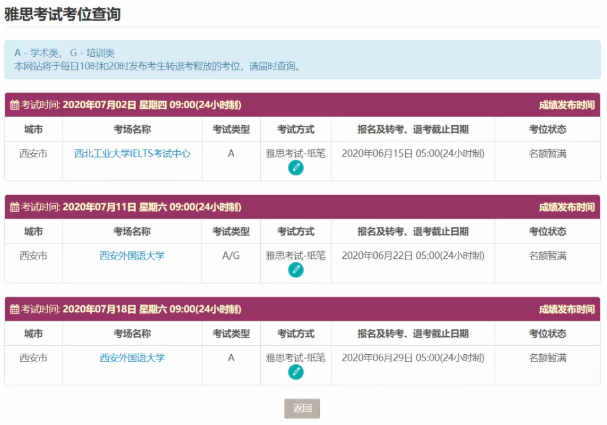Image resolution: width=607 pixels, height=425 pixels.
Task: Open 成绩发布时间 for the July 11 exam
Action: [x=566, y=207]
